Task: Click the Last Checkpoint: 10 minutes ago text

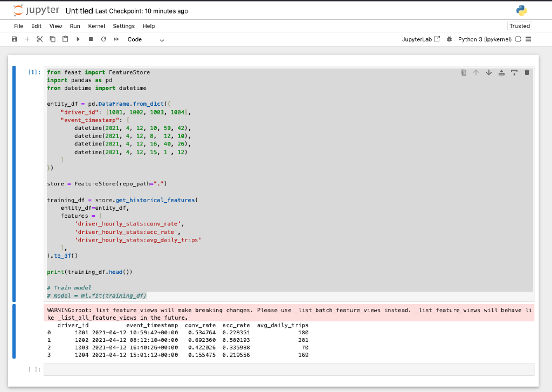Action: pos(142,11)
